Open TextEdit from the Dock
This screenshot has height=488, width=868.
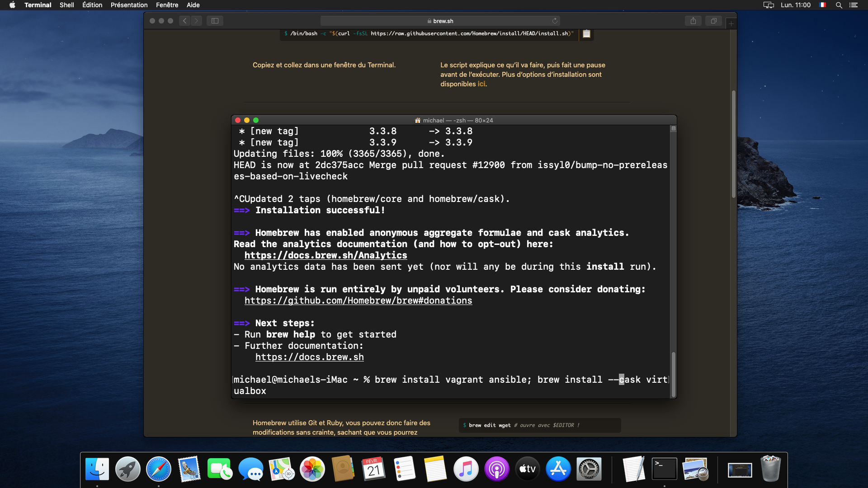(633, 469)
